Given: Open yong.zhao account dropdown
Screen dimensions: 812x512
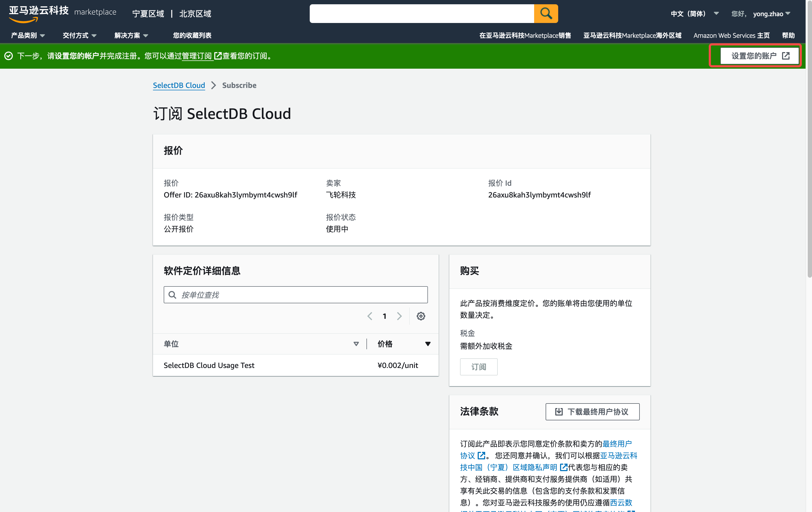Looking at the screenshot, I should (772, 13).
